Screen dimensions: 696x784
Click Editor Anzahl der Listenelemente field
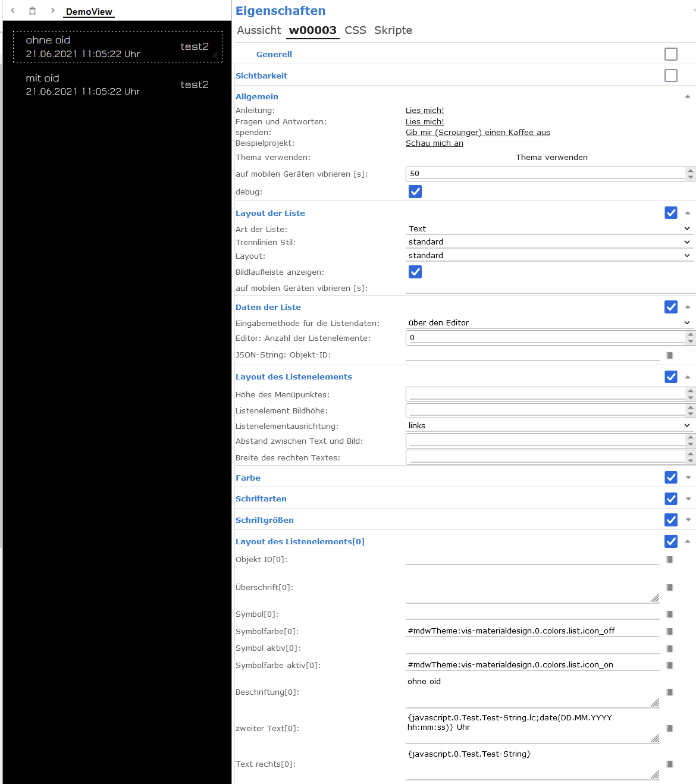545,338
